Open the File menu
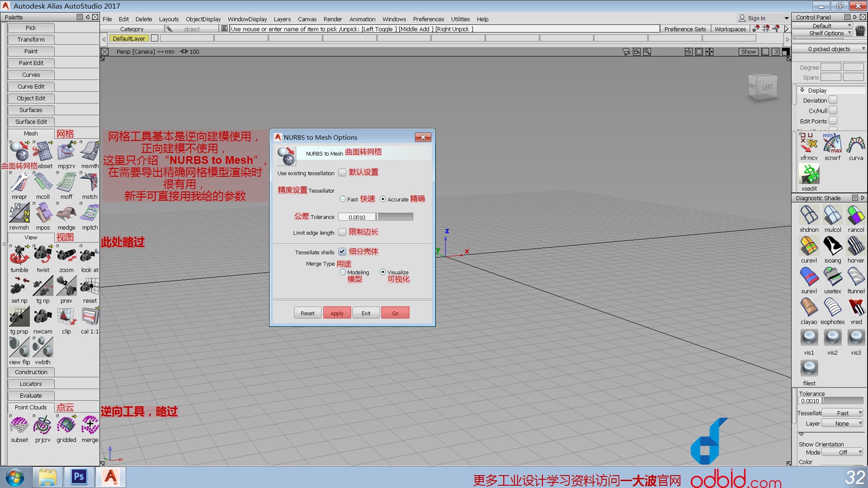 coord(107,19)
